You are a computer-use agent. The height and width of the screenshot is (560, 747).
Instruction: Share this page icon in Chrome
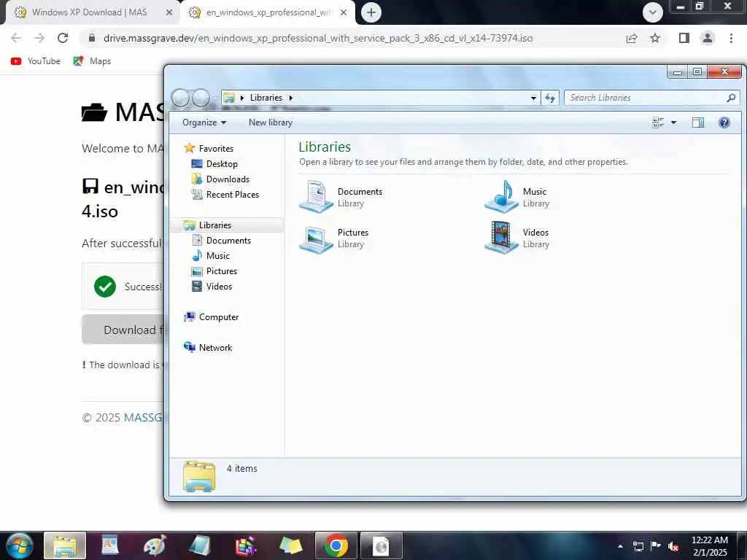[631, 38]
